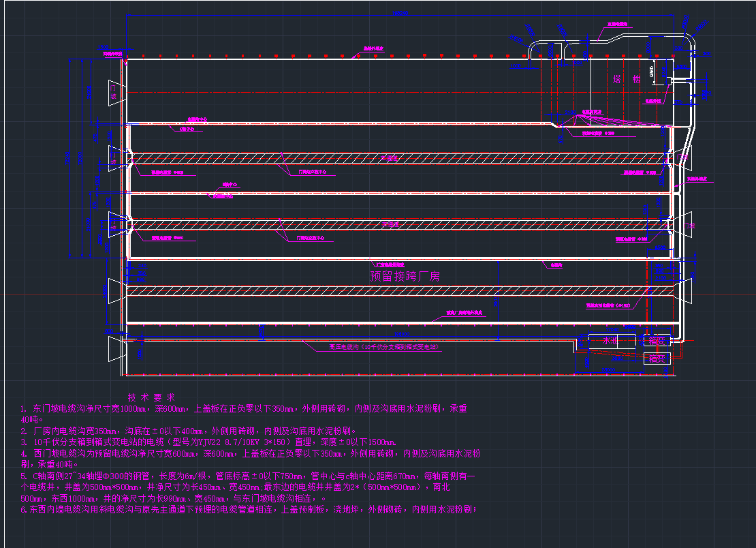Image resolution: width=756 pixels, height=548 pixels.
Task: Select the second 门坡 trapezoid on left side
Action: (113, 157)
